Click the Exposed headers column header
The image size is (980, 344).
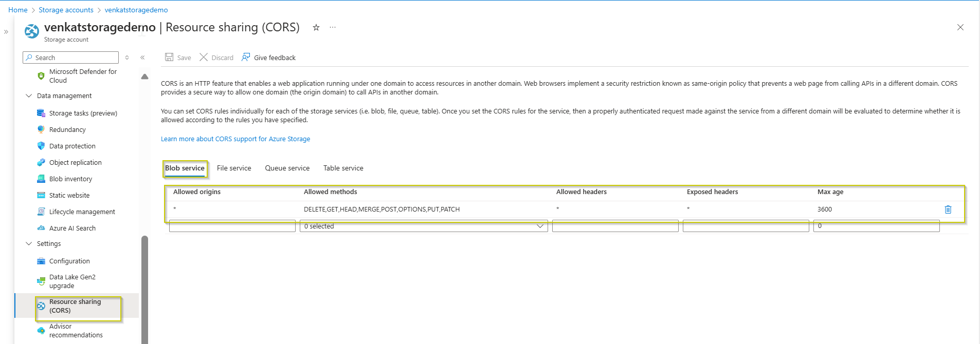(712, 192)
